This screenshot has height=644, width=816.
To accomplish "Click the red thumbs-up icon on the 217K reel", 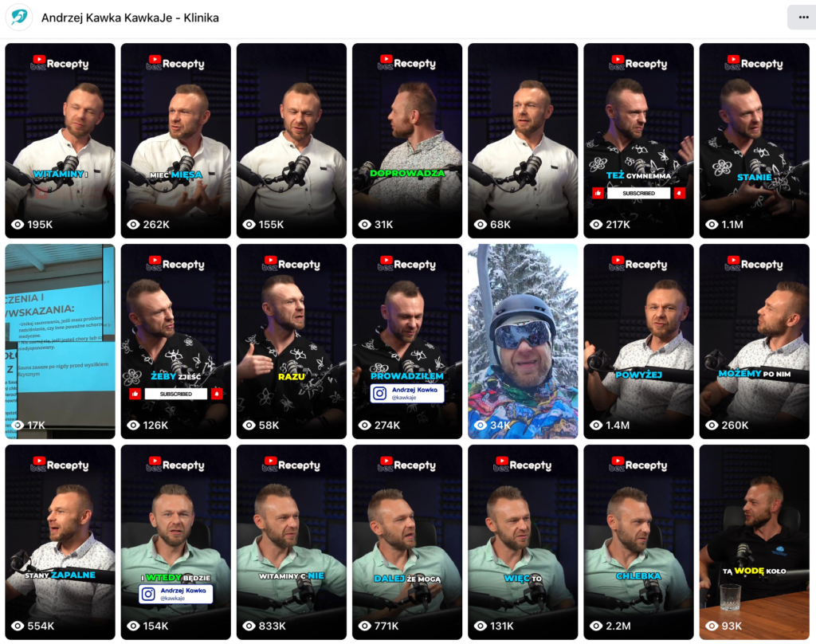I will [598, 193].
